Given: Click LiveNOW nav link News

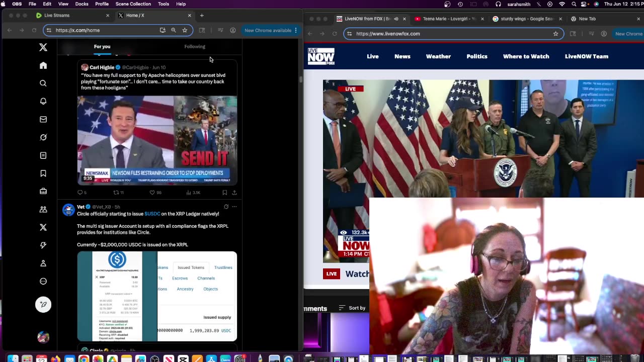Looking at the screenshot, I should (x=403, y=56).
